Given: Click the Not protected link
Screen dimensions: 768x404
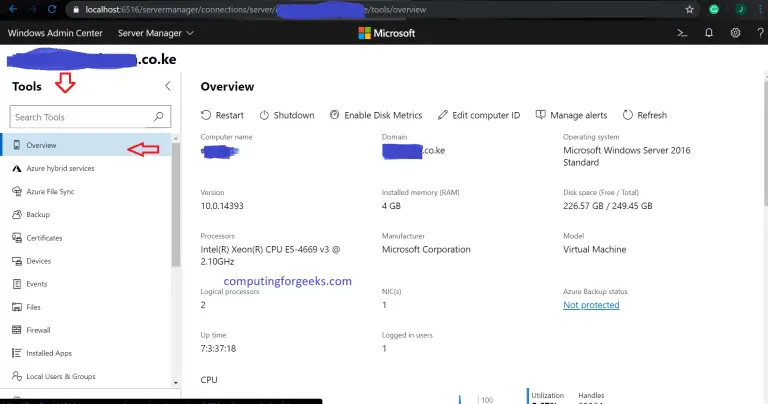Looking at the screenshot, I should (x=591, y=305).
